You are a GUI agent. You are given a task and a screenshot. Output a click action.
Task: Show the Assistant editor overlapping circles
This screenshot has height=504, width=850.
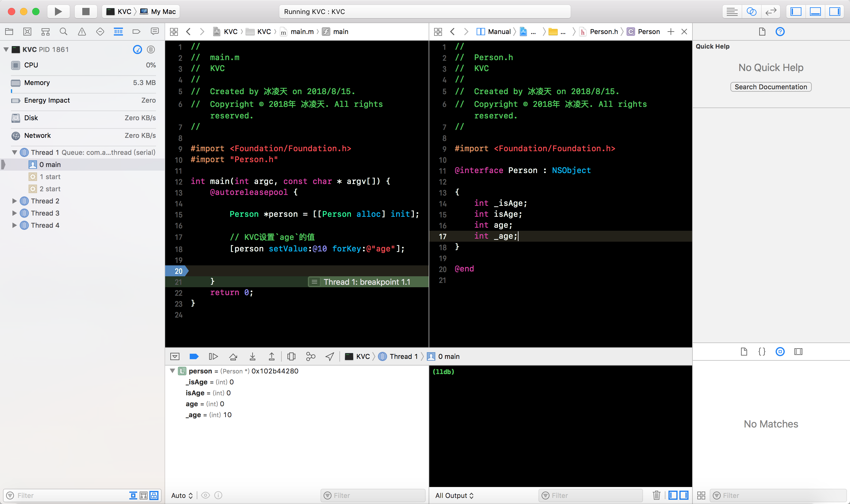coord(751,12)
